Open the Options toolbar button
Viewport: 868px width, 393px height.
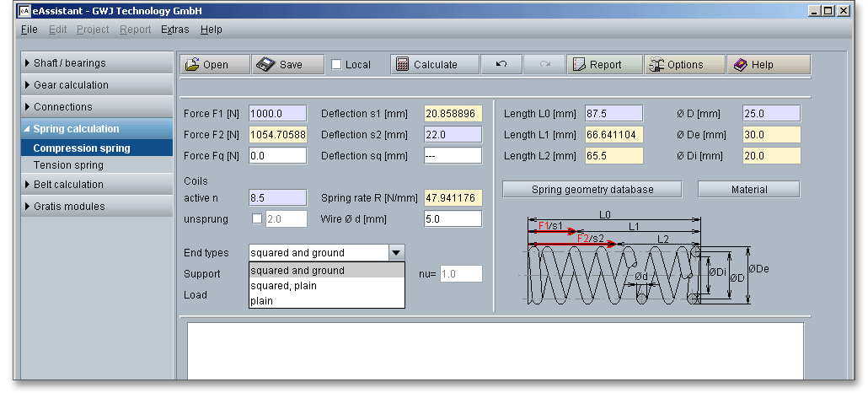pos(683,65)
